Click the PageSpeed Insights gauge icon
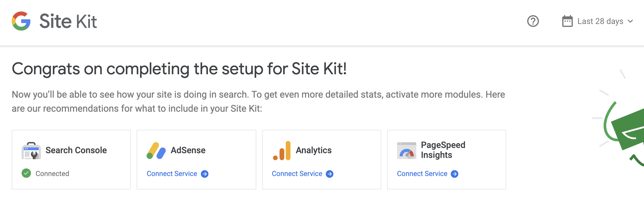This screenshot has width=644, height=200. pyautogui.click(x=406, y=151)
